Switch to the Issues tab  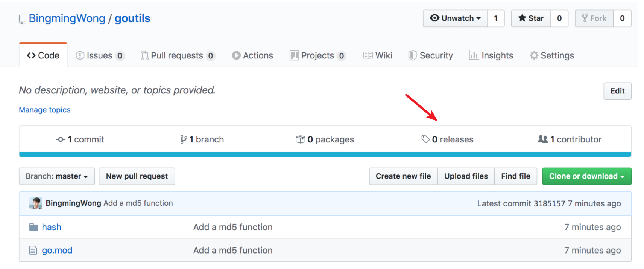tap(100, 56)
